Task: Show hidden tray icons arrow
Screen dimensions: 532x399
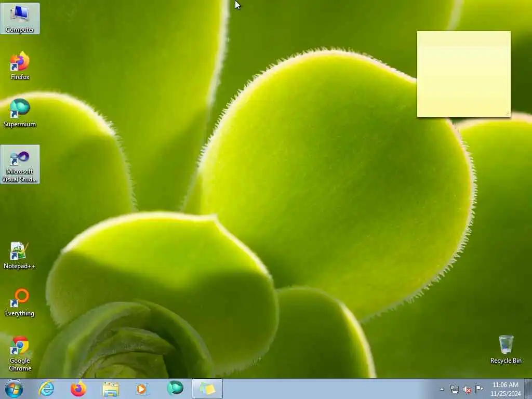Action: [x=442, y=389]
